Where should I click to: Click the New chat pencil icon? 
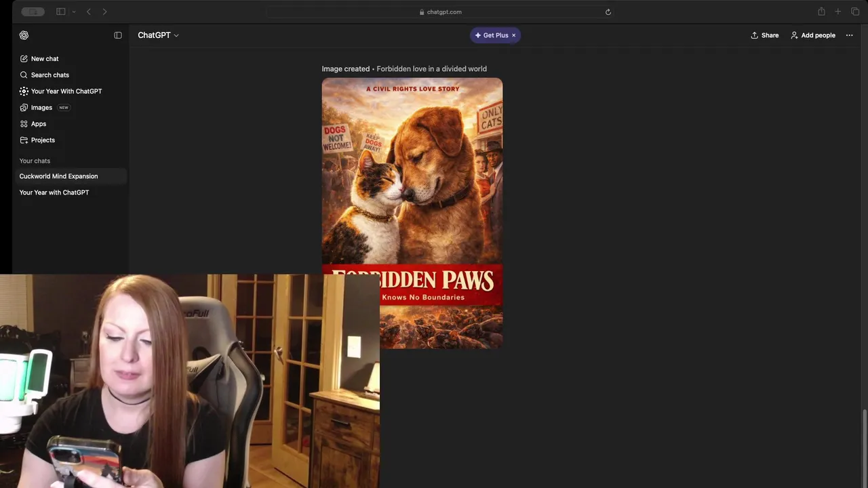(24, 59)
